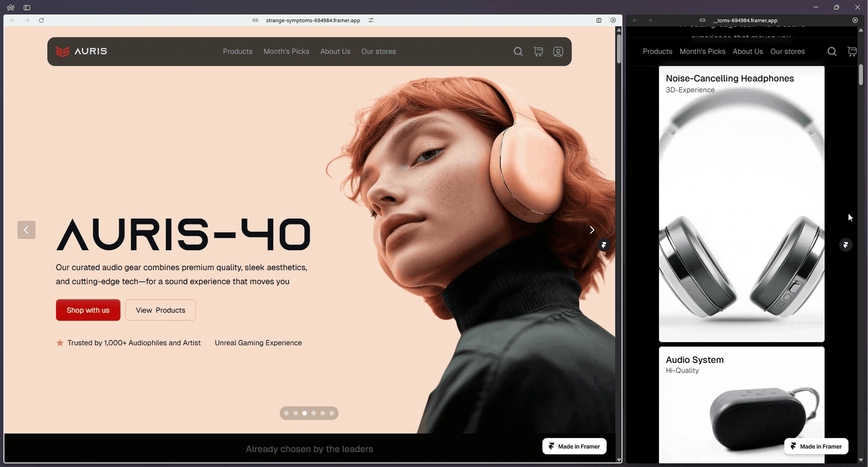Open Products menu in left pane
Viewport: 868px width, 467px height.
237,52
